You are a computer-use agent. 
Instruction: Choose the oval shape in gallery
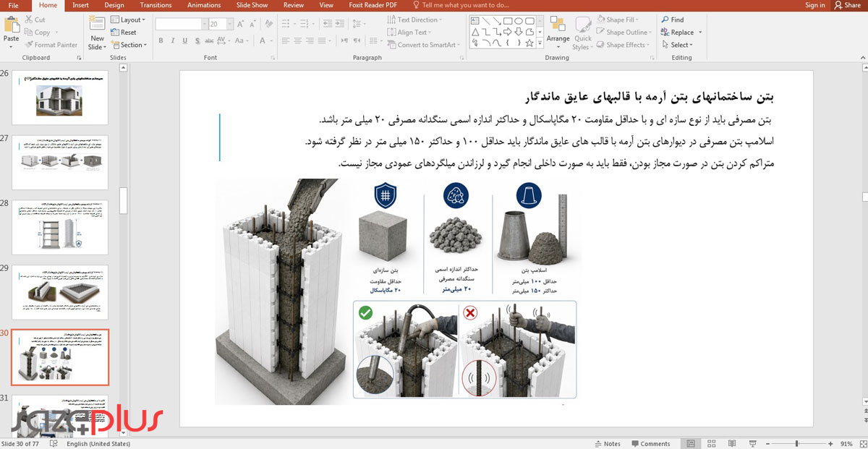[x=519, y=21]
